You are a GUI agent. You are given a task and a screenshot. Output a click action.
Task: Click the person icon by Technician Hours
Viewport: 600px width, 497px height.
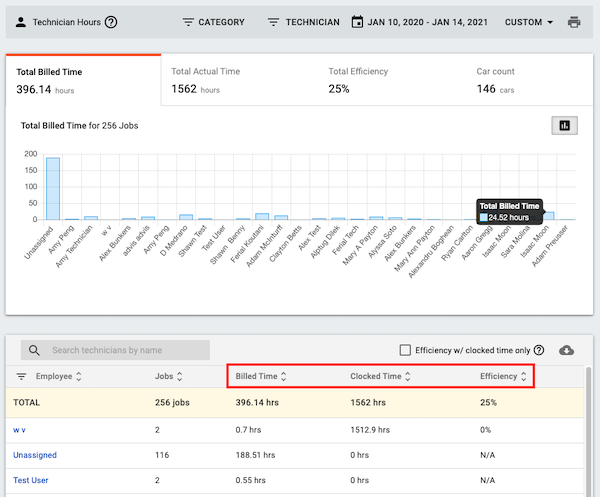pos(21,22)
